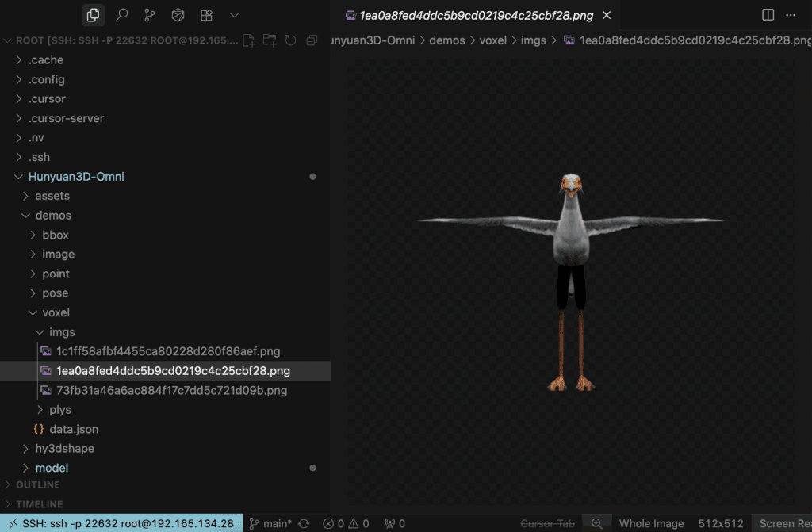Collapse all folders in explorer
This screenshot has height=532, width=812.
coord(312,40)
